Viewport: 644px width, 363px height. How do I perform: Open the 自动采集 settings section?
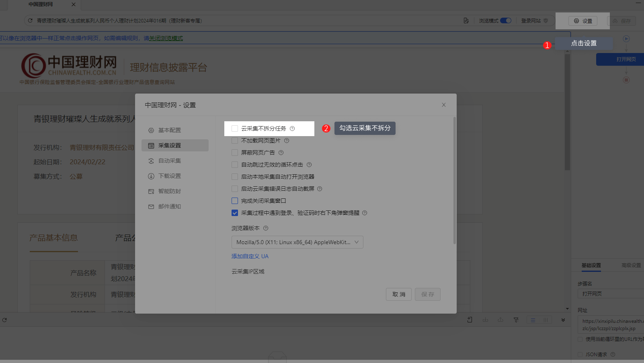click(x=175, y=161)
